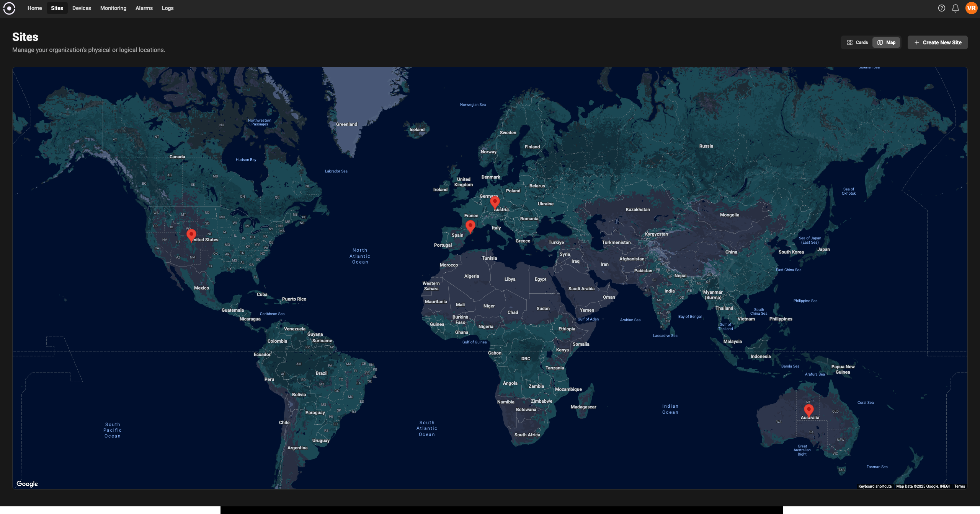Open the notifications bell icon

955,8
